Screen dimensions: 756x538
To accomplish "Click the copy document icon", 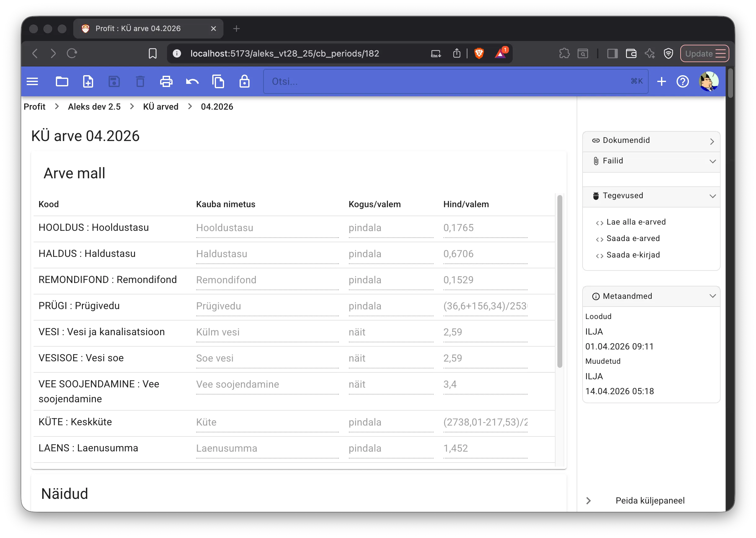I will click(x=218, y=81).
